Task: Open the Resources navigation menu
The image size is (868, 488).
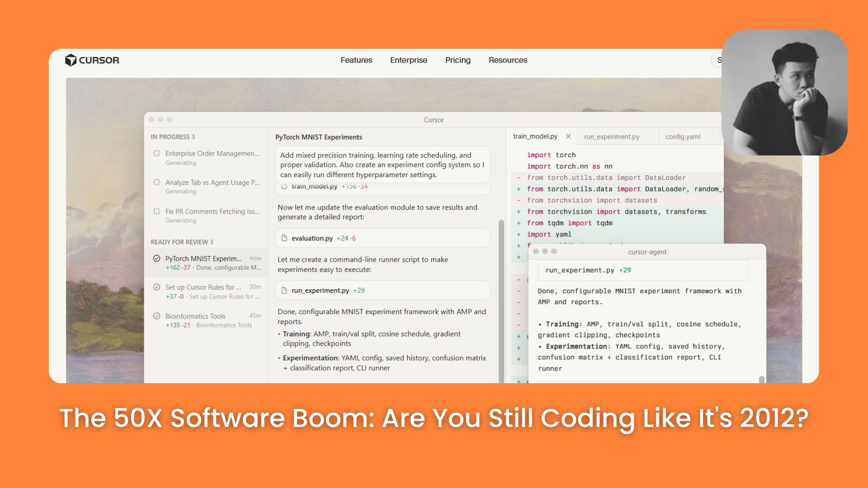Action: pyautogui.click(x=508, y=60)
